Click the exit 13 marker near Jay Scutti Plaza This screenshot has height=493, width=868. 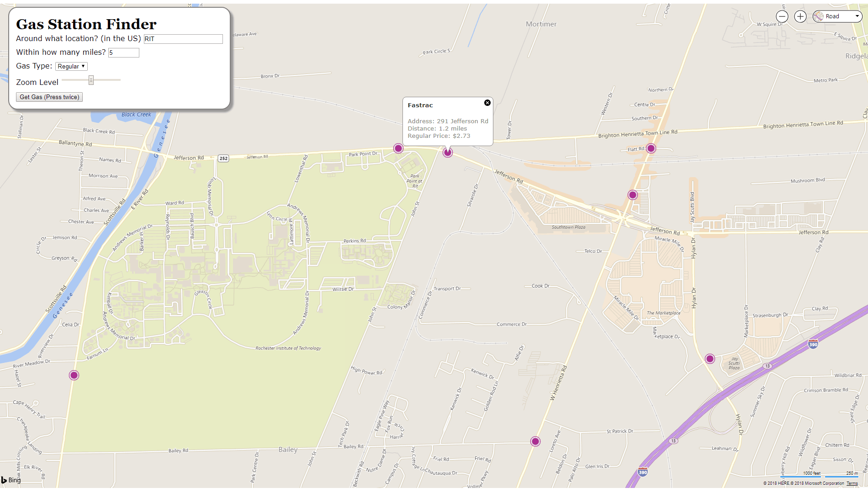(767, 366)
